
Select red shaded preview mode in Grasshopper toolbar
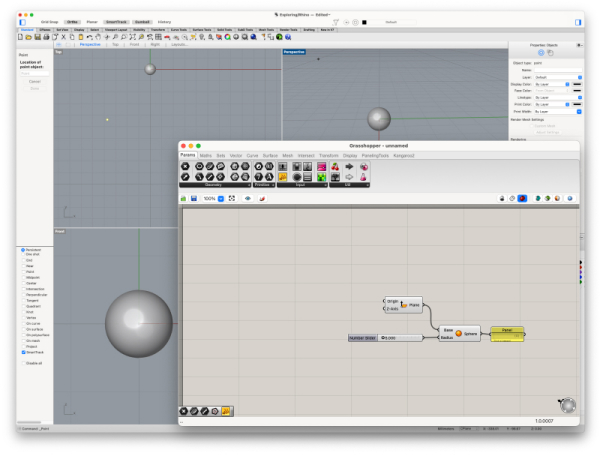tap(522, 198)
